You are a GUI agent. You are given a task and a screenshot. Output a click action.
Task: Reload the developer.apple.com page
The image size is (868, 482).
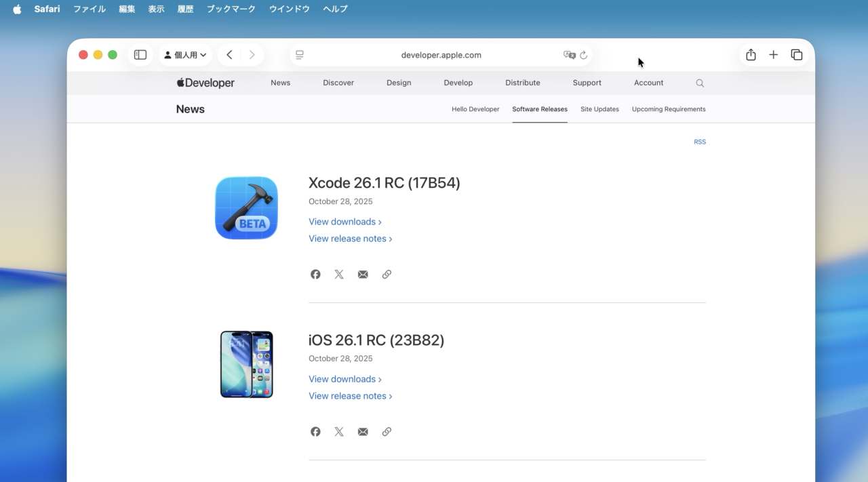(584, 54)
